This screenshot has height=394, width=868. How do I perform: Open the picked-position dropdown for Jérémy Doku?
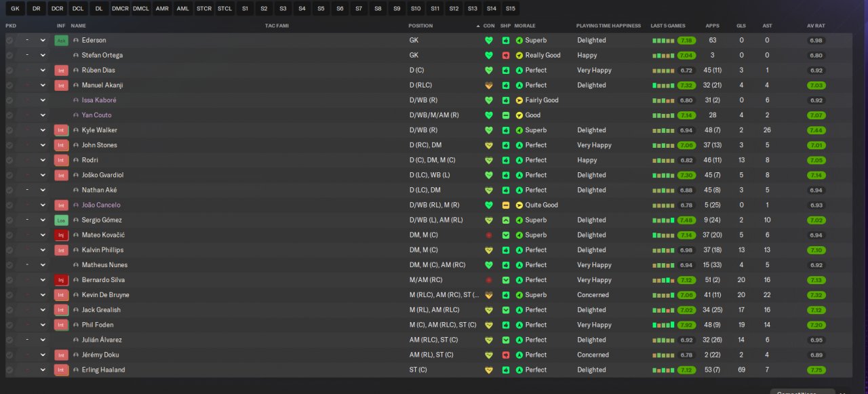[43, 355]
